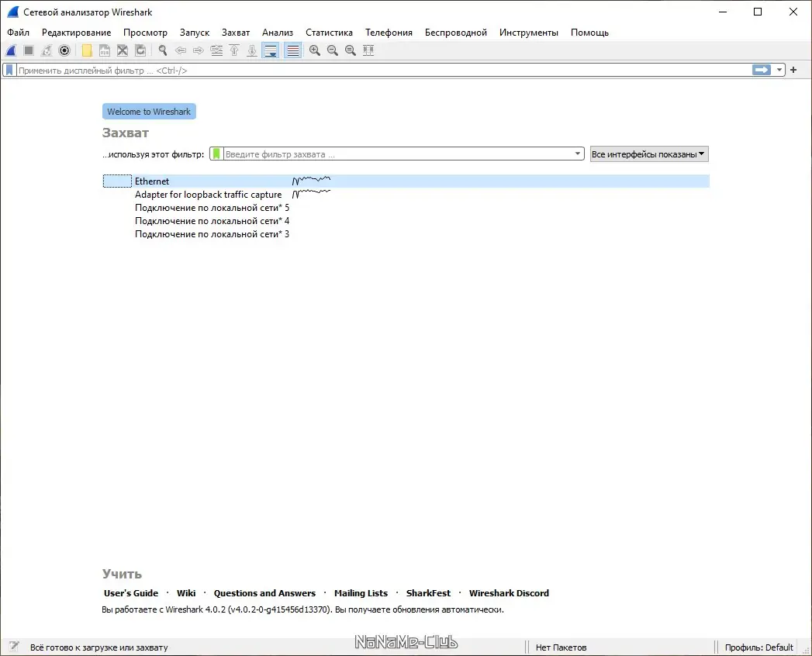Open the Mailing Lists link
Viewport: 812px width, 656px height.
[361, 593]
